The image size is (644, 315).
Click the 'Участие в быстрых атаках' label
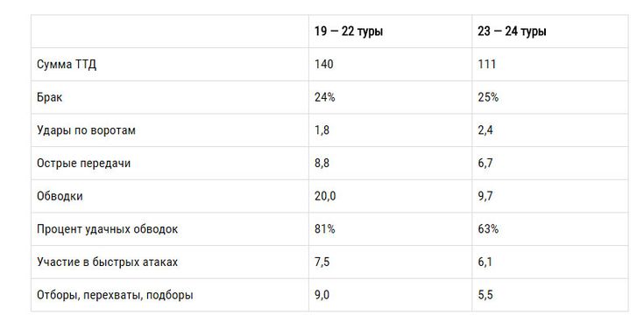coord(107,262)
